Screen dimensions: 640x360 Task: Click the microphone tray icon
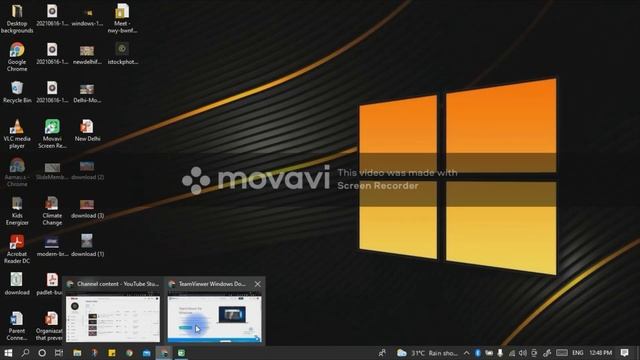coord(500,353)
